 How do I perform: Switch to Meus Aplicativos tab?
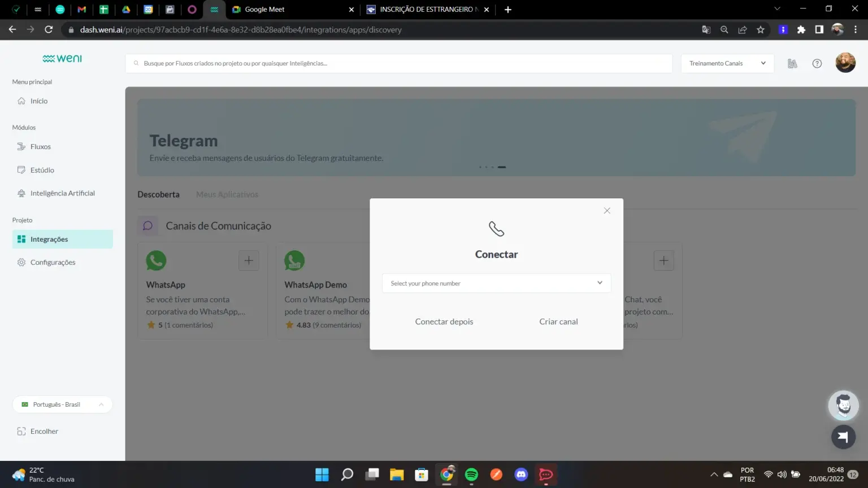click(x=227, y=194)
